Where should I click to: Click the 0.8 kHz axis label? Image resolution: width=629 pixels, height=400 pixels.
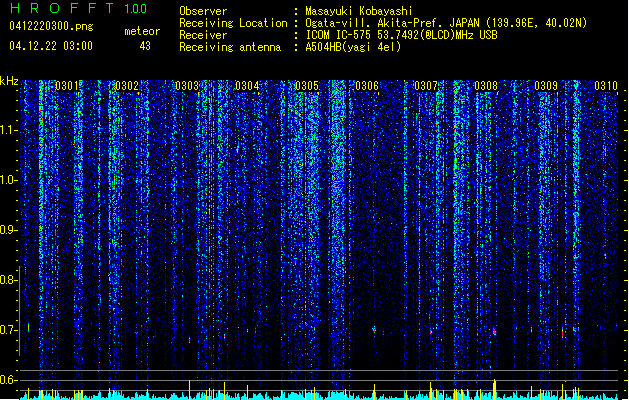click(8, 280)
